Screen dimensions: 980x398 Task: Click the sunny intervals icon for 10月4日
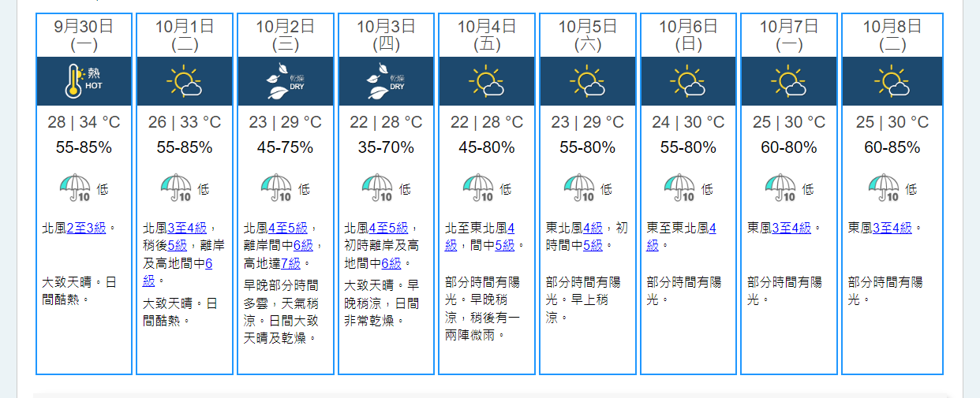pos(487,80)
